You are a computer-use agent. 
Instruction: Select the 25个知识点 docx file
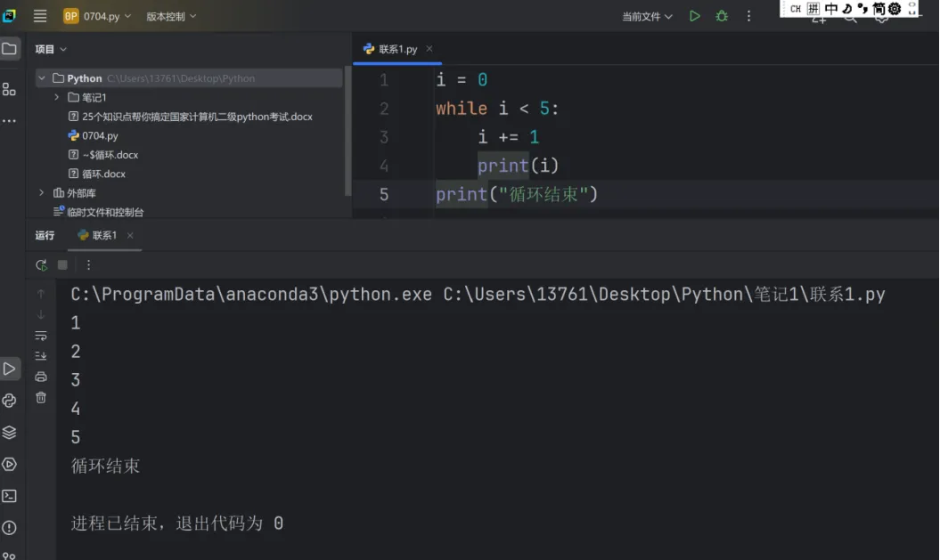tap(197, 117)
